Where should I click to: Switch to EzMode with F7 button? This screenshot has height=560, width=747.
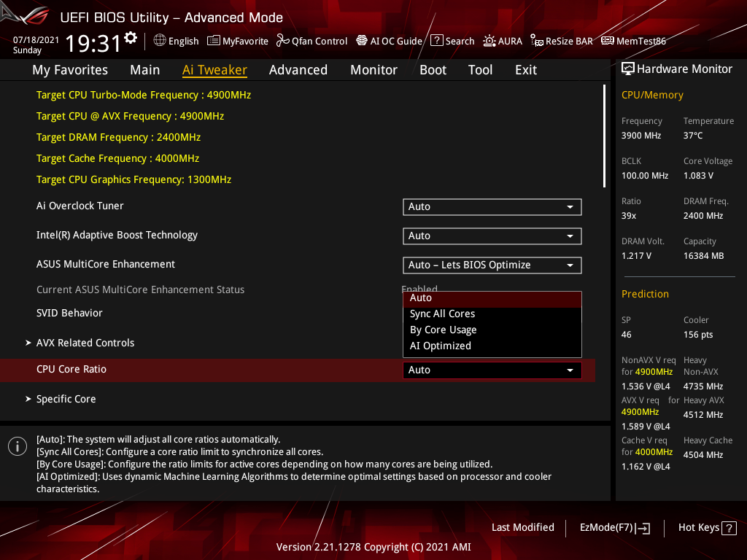click(x=614, y=527)
